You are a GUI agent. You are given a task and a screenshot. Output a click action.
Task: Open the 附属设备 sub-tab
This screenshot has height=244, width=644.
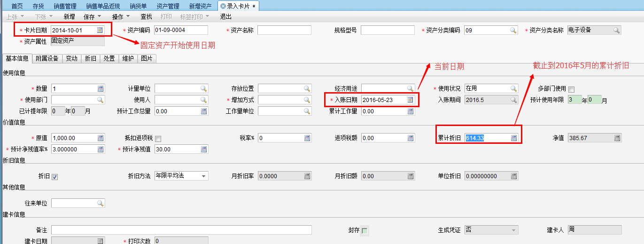(x=47, y=58)
